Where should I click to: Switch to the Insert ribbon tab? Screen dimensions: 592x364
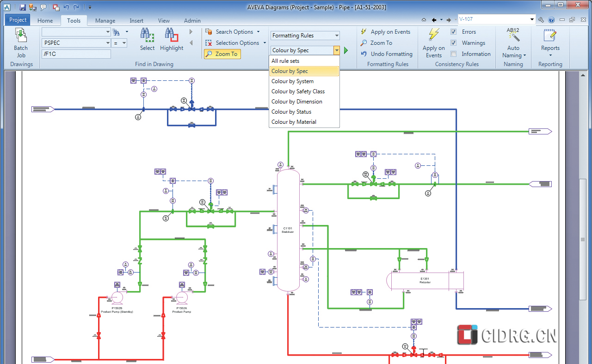point(136,21)
